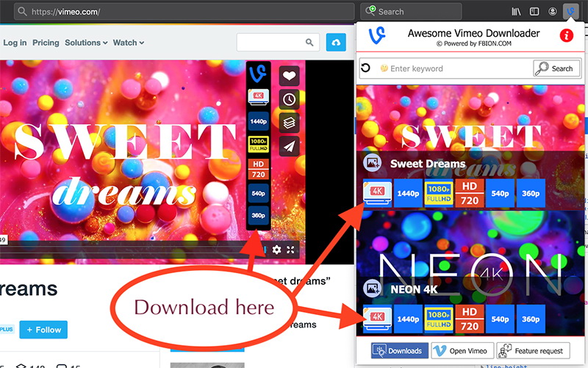Like the video with the heart icon
The height and width of the screenshot is (368, 588).
click(289, 76)
